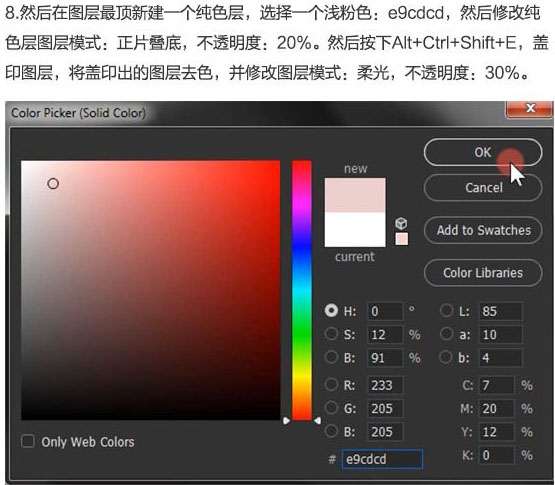This screenshot has width=555, height=485.
Task: Click the new color preview swatch
Action: [x=355, y=195]
